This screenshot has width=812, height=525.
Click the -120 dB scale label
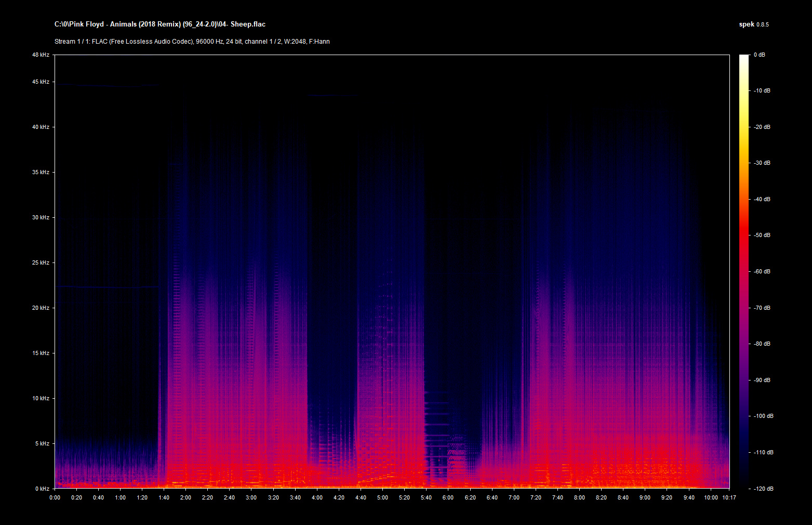pos(762,489)
